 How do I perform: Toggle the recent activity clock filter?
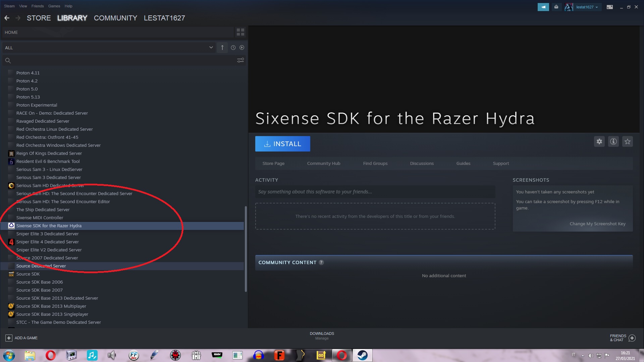[x=233, y=48]
